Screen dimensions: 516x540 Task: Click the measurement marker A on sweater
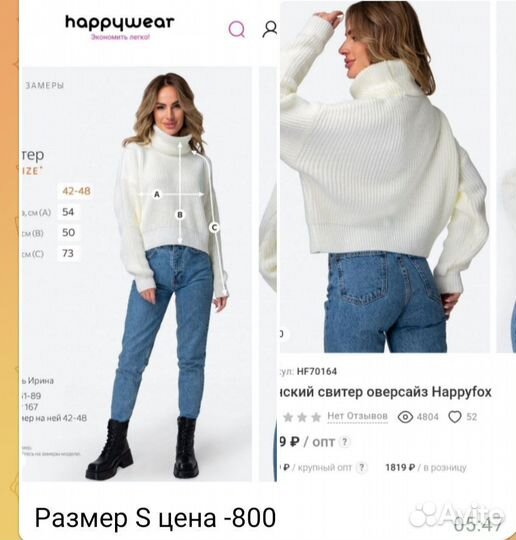coord(157,195)
